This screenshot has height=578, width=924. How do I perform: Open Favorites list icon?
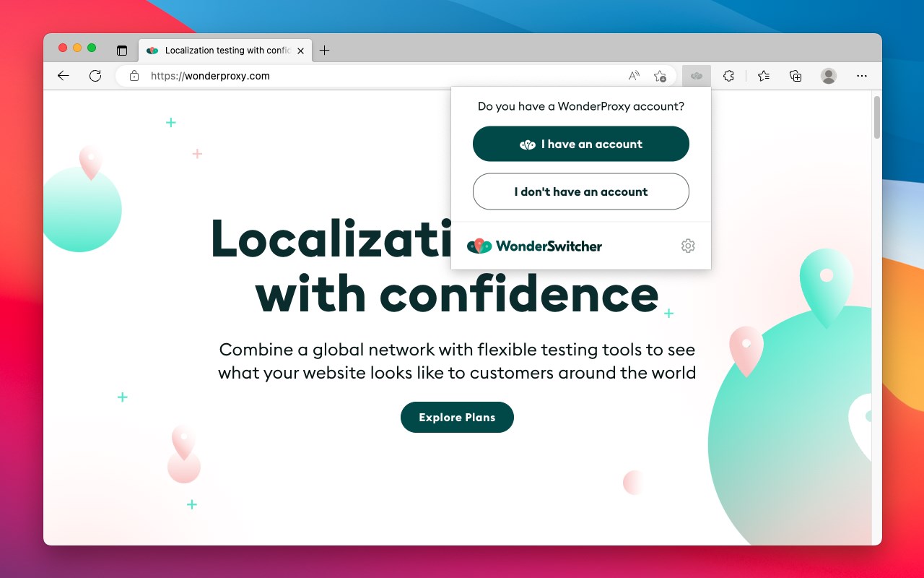click(764, 76)
